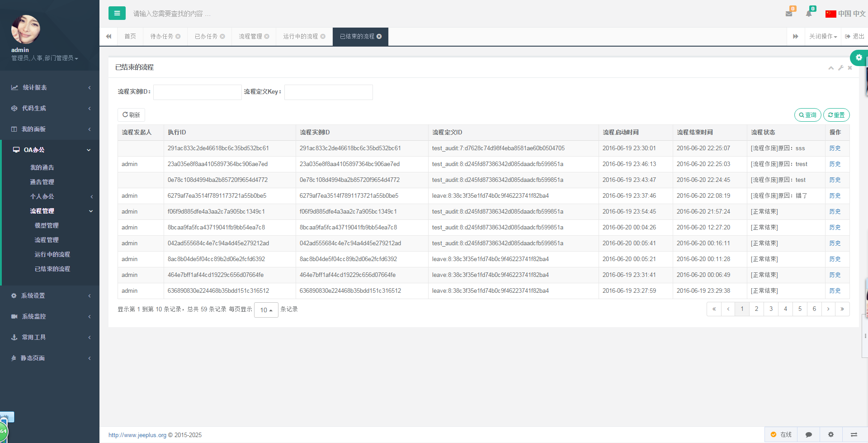This screenshot has width=868, height=443.
Task: Open 模型管理 in the sidebar
Action: (47, 225)
